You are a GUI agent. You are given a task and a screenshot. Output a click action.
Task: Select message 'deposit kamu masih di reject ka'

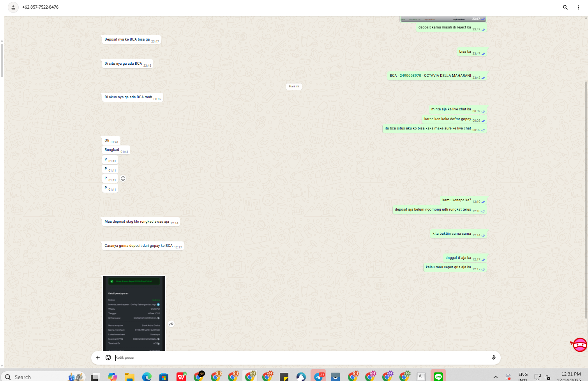pyautogui.click(x=452, y=28)
